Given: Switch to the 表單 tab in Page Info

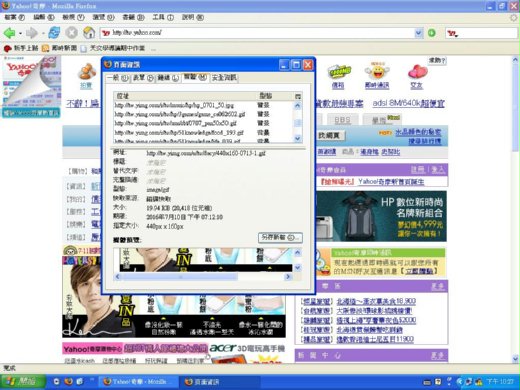Looking at the screenshot, I should [143, 78].
